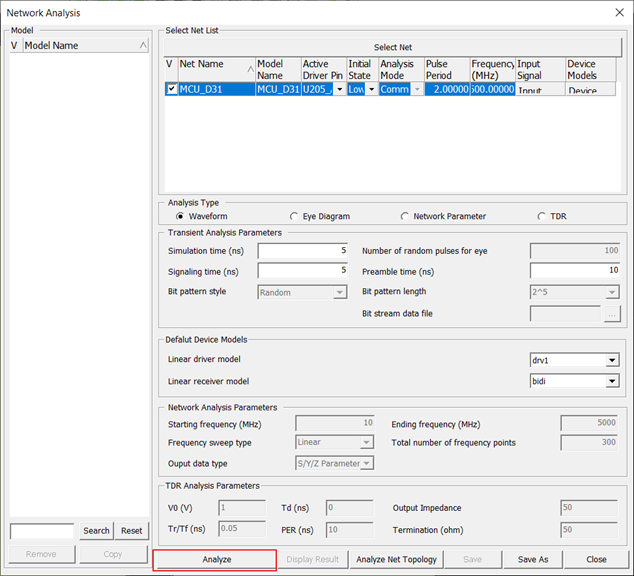Sort by the Net Name column header
Image resolution: width=634 pixels, height=576 pixels.
215,69
